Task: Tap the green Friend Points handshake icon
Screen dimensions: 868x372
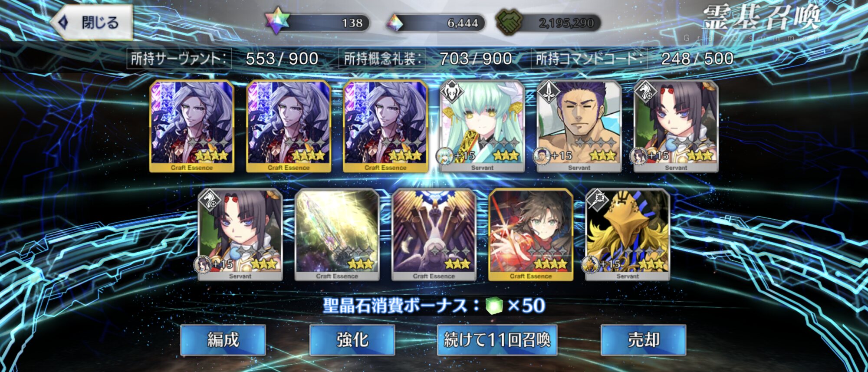Action: [510, 23]
